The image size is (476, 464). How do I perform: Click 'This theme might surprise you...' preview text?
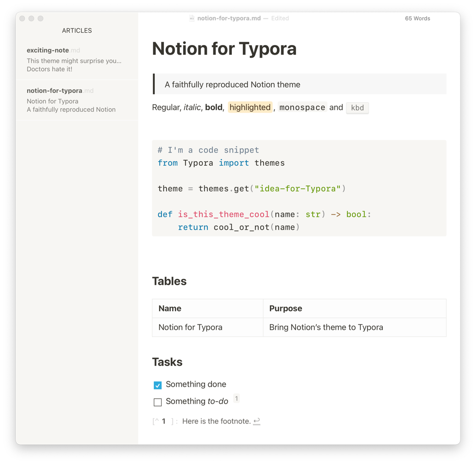74,61
